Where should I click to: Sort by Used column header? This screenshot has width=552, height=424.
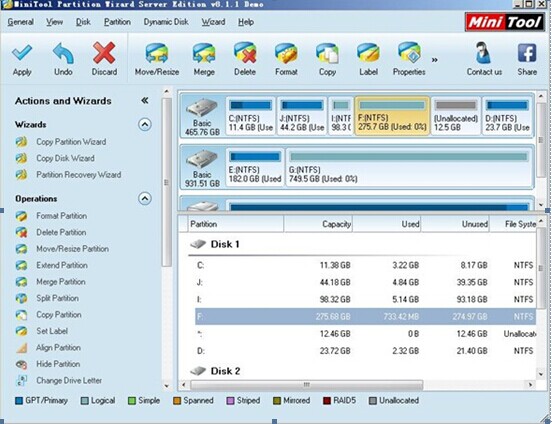[386, 224]
